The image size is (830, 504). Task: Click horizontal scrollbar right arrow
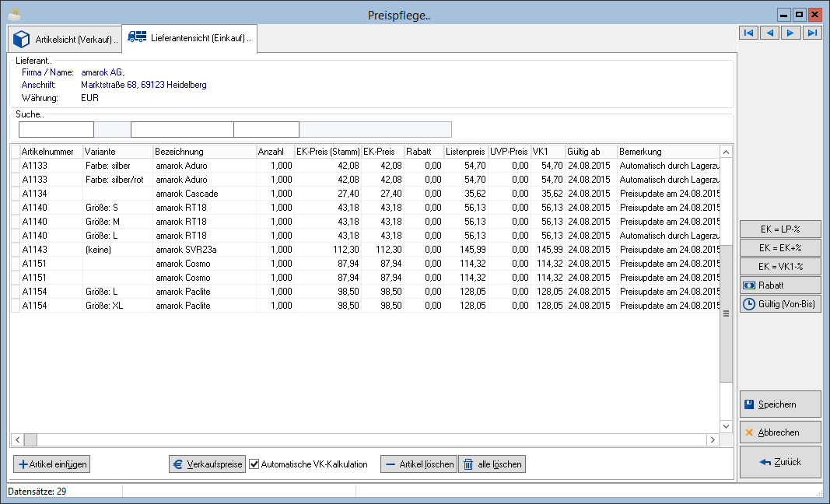(x=713, y=439)
